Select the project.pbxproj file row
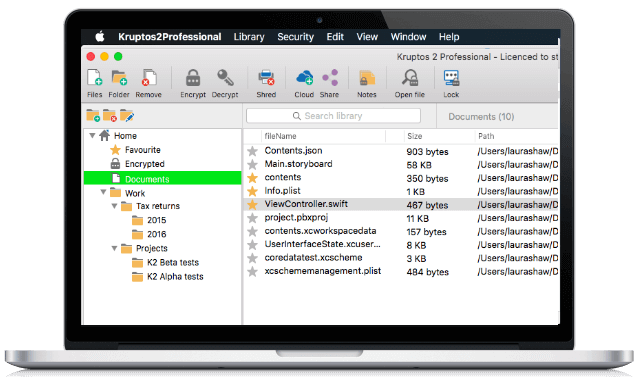Image resolution: width=640 pixels, height=377 pixels. coord(401,218)
